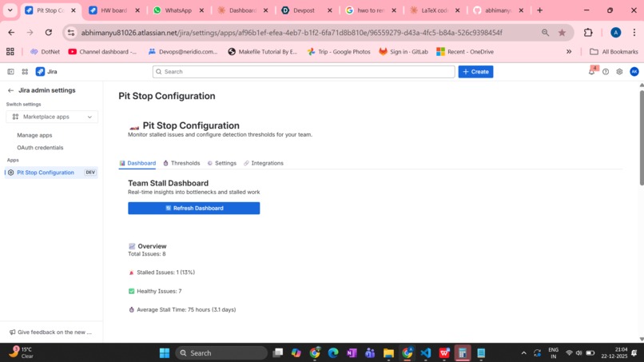The image size is (644, 362).
Task: Open Sign in - GitLab bookmark
Action: coord(403,52)
